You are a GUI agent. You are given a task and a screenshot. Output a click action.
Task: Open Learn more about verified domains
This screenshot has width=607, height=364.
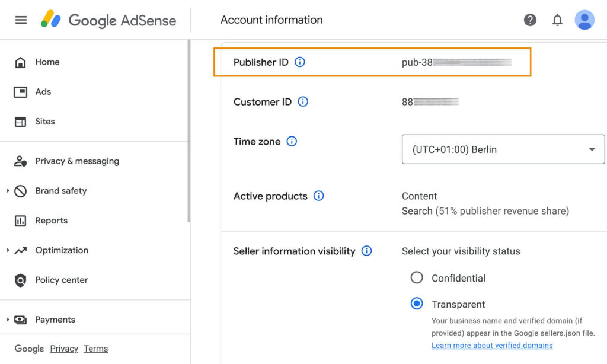pos(492,346)
